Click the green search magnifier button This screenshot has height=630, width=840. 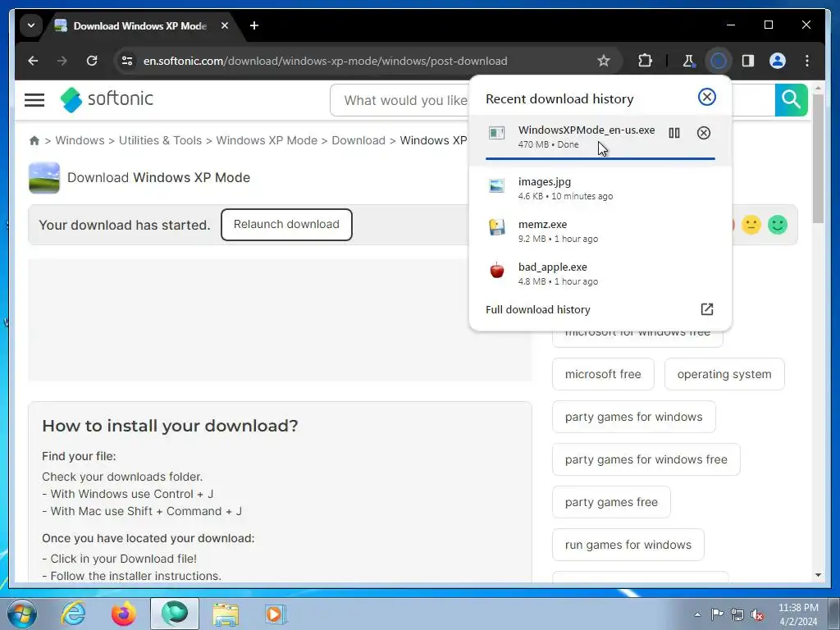coord(792,99)
